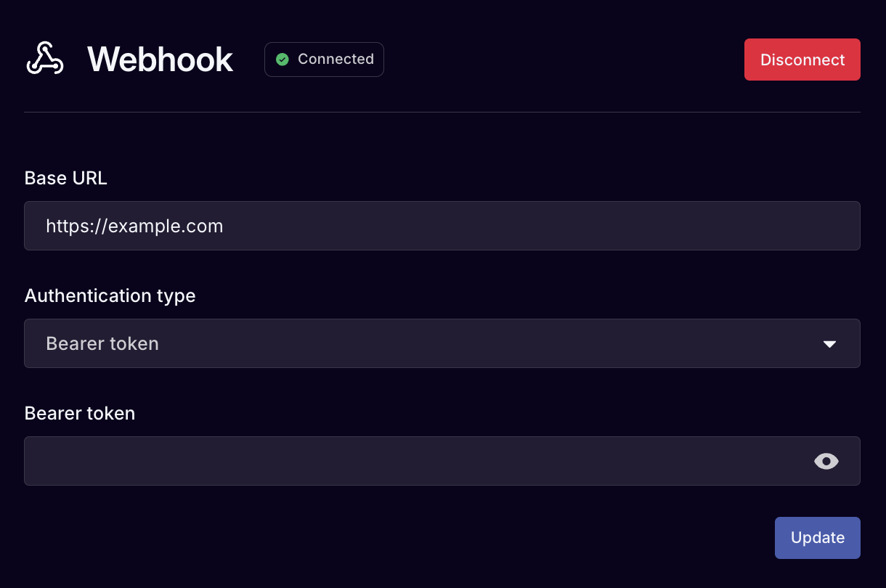Click the Connected status badge
886x588 pixels.
[324, 59]
